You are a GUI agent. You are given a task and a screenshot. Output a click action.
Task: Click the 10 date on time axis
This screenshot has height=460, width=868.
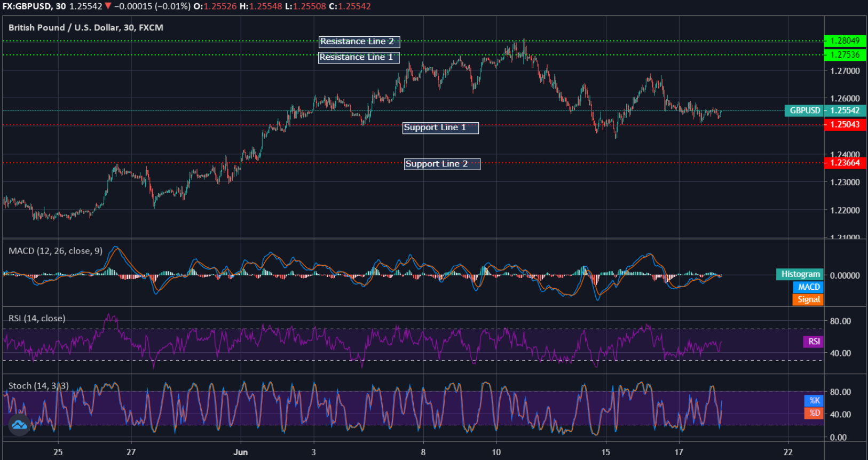tap(496, 452)
